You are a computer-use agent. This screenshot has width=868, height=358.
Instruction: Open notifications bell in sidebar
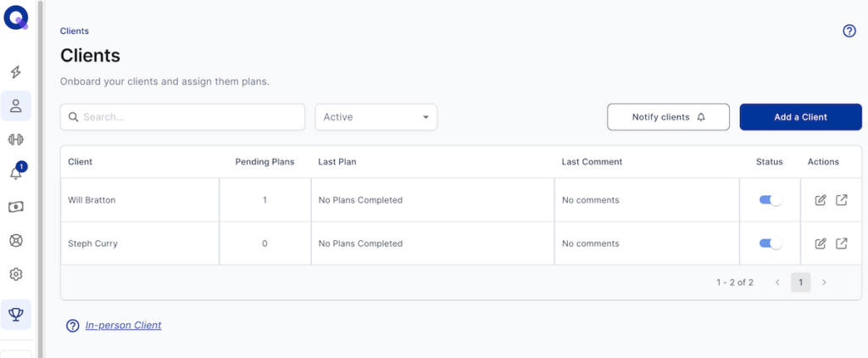[15, 172]
